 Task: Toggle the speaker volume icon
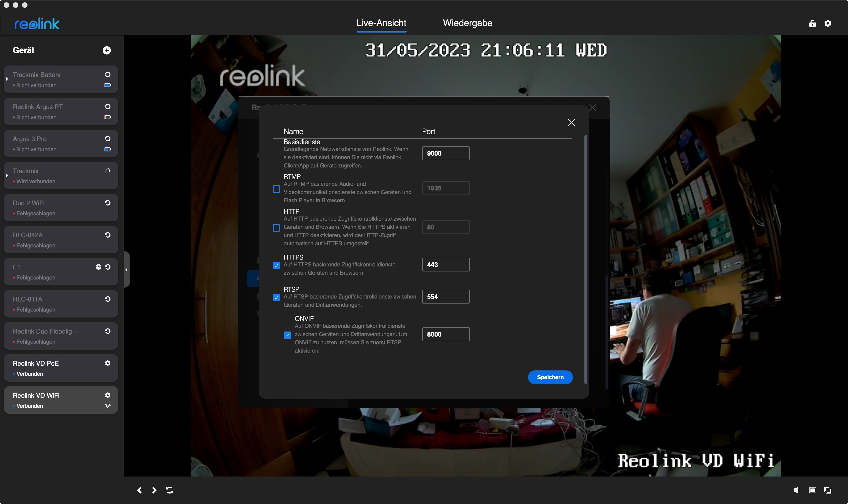click(x=796, y=490)
